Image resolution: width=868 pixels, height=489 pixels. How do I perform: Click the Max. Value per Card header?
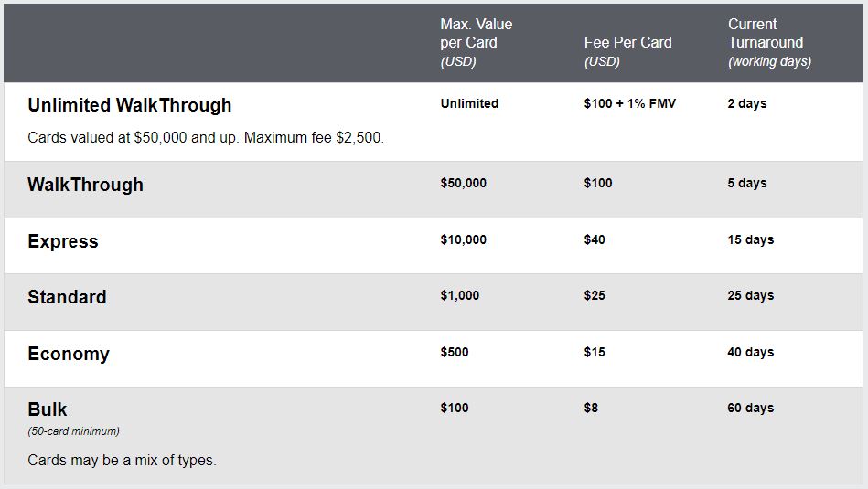[476, 43]
